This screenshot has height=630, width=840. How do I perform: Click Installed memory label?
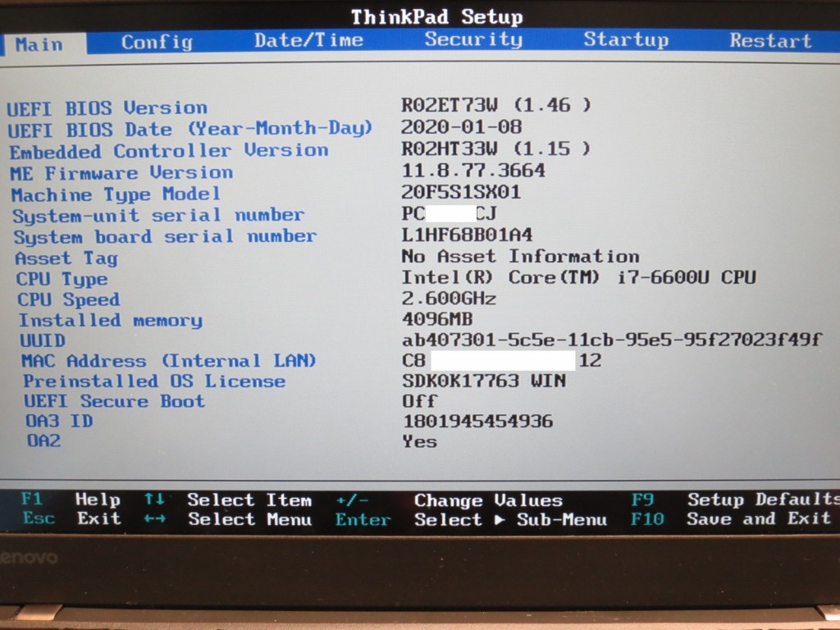point(111,321)
